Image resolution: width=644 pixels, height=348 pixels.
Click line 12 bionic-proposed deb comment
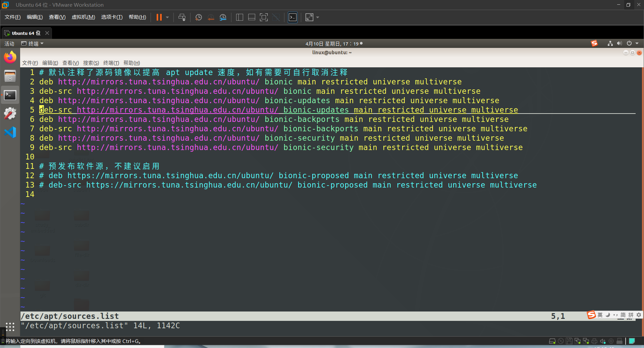(278, 176)
